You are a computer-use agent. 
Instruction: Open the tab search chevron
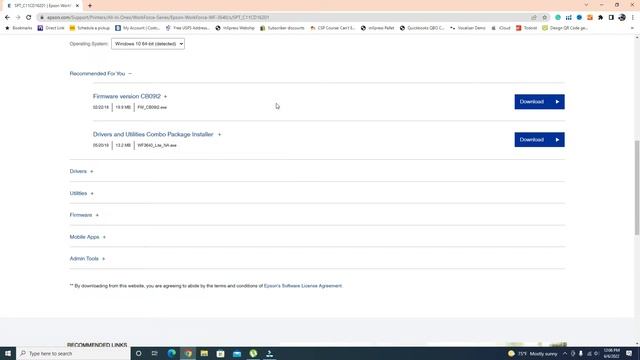click(586, 5)
